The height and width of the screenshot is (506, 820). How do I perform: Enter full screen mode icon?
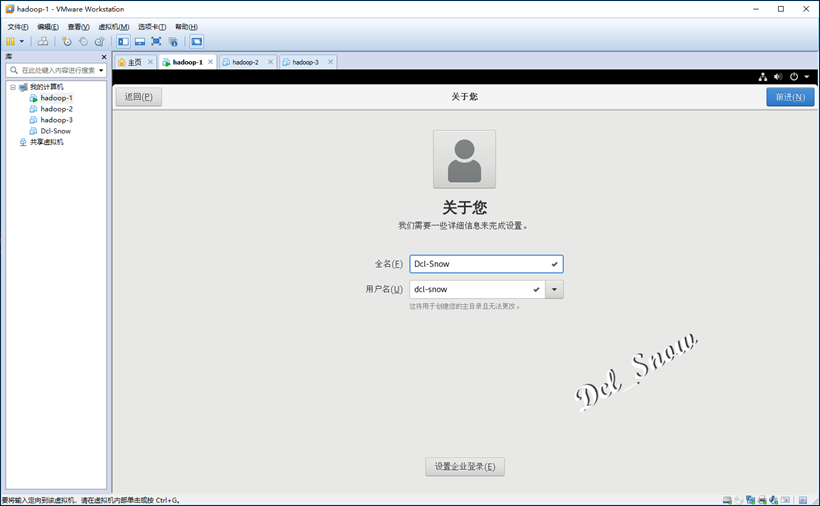coord(156,41)
